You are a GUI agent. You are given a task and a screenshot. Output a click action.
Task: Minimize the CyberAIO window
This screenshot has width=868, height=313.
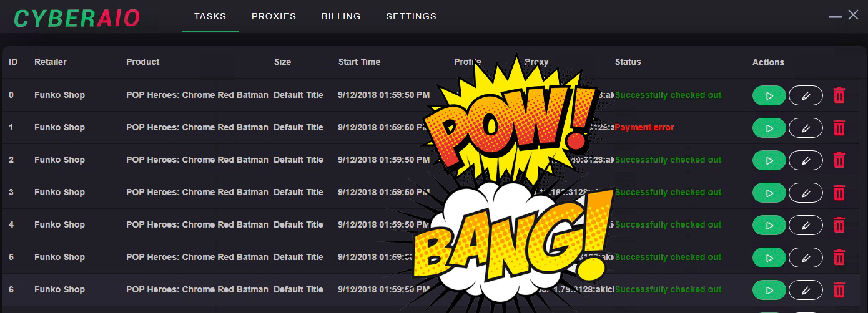click(835, 16)
